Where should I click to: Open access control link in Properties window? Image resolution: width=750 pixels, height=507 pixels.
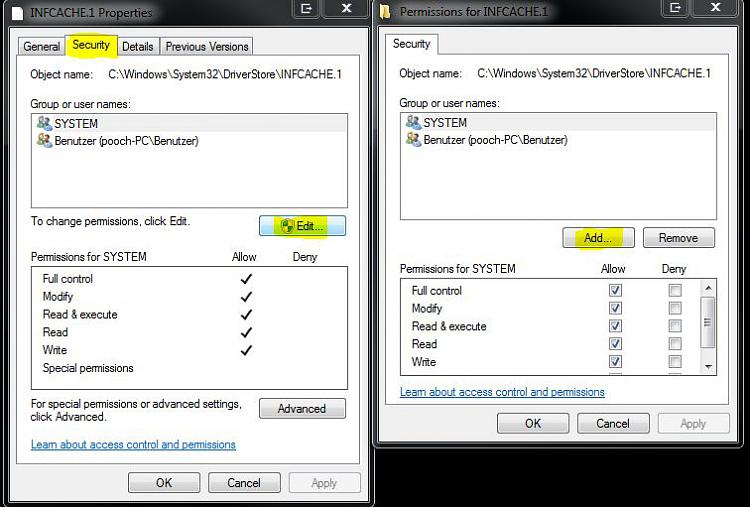pos(133,444)
